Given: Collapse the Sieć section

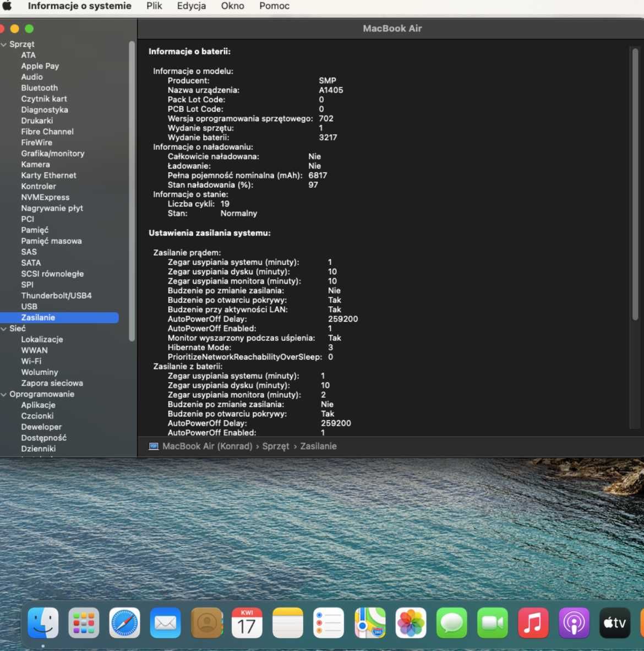Looking at the screenshot, I should point(4,329).
